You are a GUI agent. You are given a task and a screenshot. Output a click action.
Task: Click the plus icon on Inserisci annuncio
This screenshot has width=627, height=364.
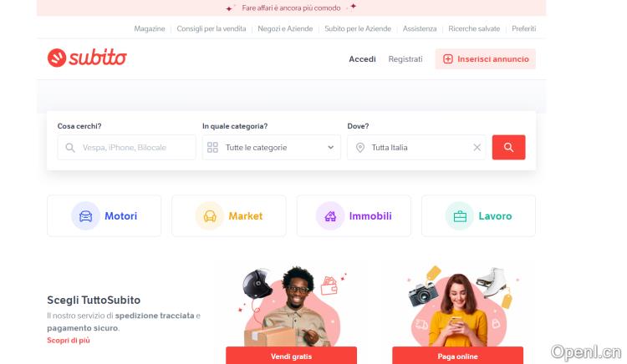point(448,59)
